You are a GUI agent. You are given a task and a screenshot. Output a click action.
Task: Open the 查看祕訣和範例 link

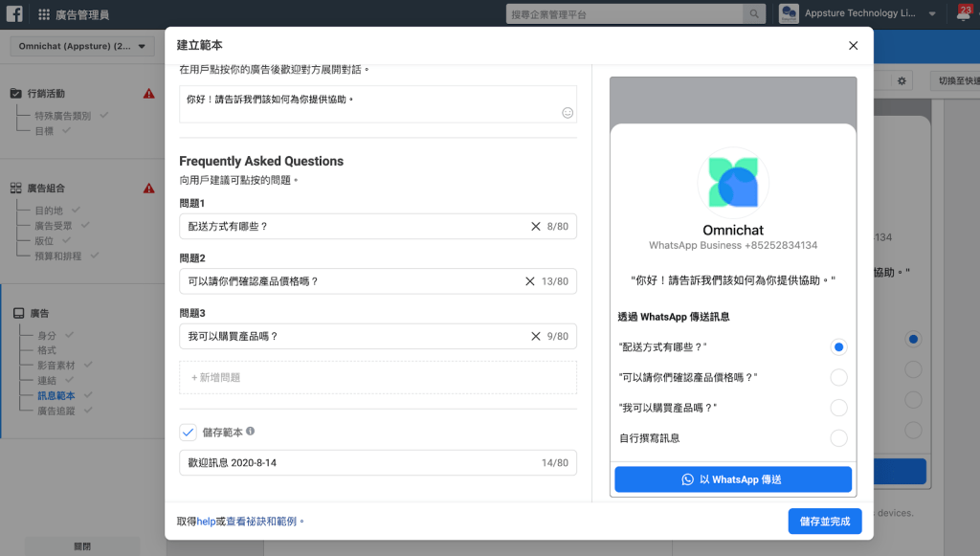click(264, 522)
